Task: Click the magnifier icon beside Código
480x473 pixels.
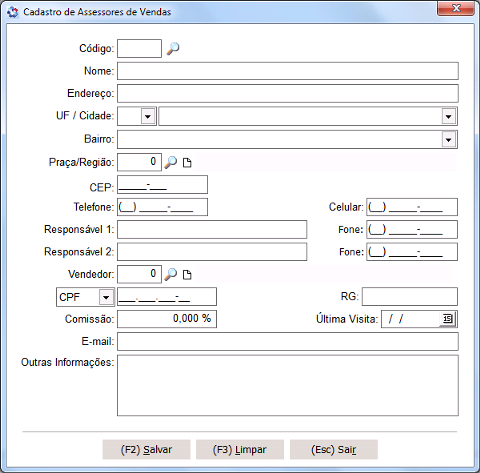Action: (173, 49)
